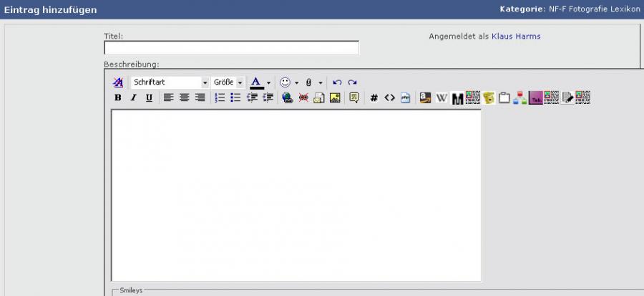The height and width of the screenshot is (296, 644).
Task: Align text to the left
Action: click(169, 98)
